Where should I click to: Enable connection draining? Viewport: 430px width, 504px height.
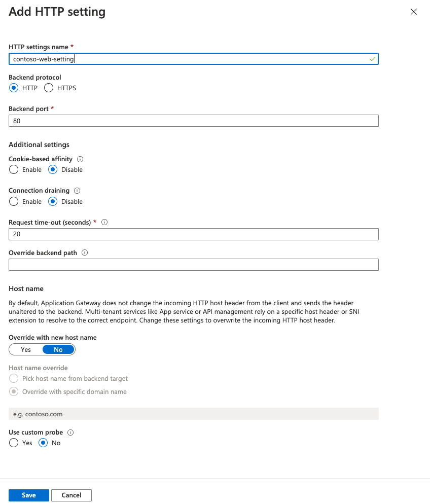click(13, 201)
